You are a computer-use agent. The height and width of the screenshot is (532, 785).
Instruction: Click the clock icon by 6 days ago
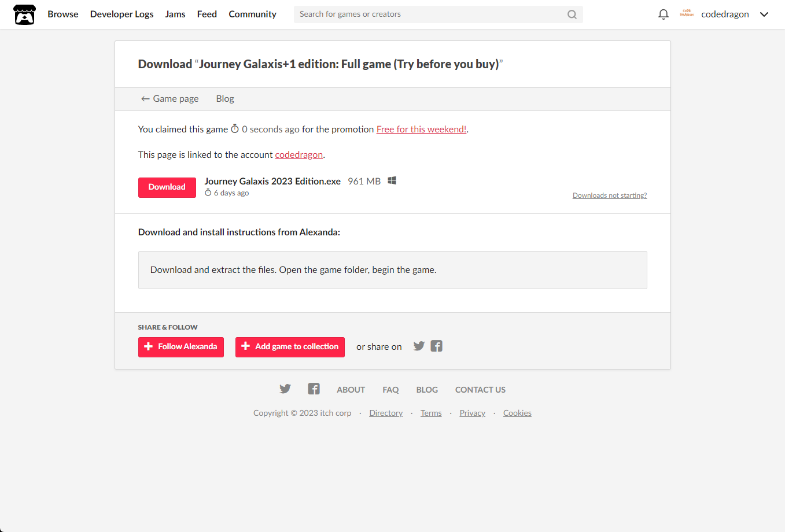(x=208, y=193)
